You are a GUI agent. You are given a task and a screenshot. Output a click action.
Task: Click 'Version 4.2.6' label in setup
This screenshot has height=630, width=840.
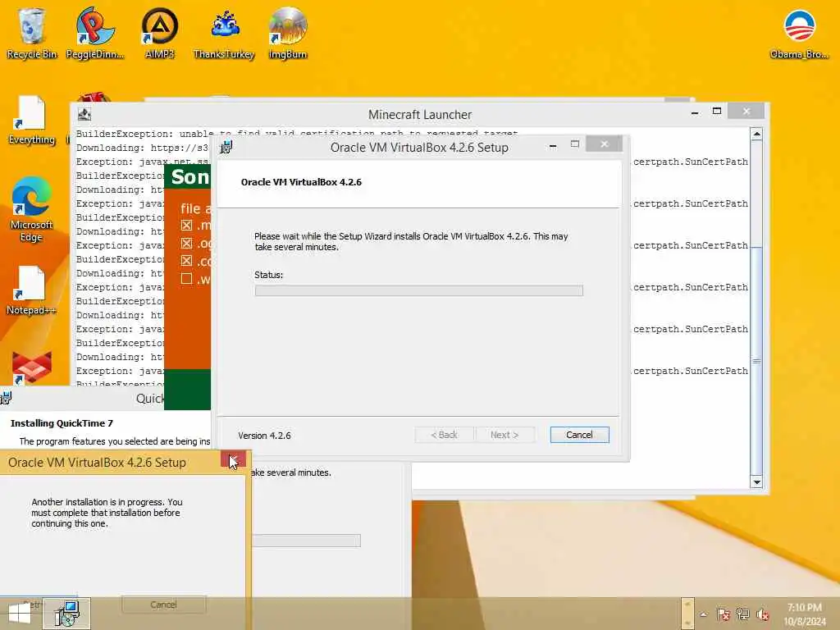(x=265, y=436)
